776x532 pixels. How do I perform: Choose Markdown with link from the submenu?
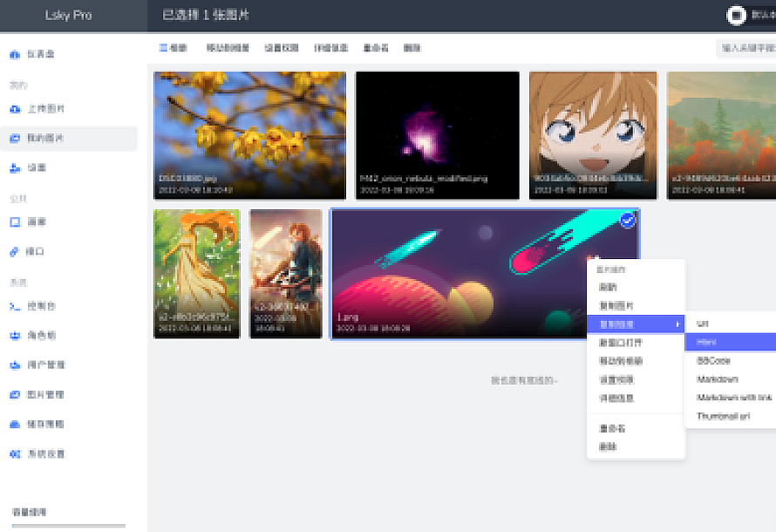coord(734,398)
